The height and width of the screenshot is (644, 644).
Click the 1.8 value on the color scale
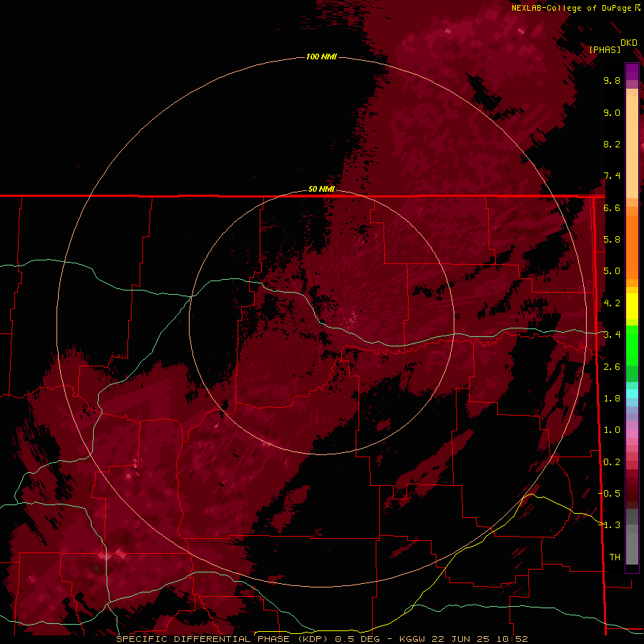pyautogui.click(x=612, y=399)
